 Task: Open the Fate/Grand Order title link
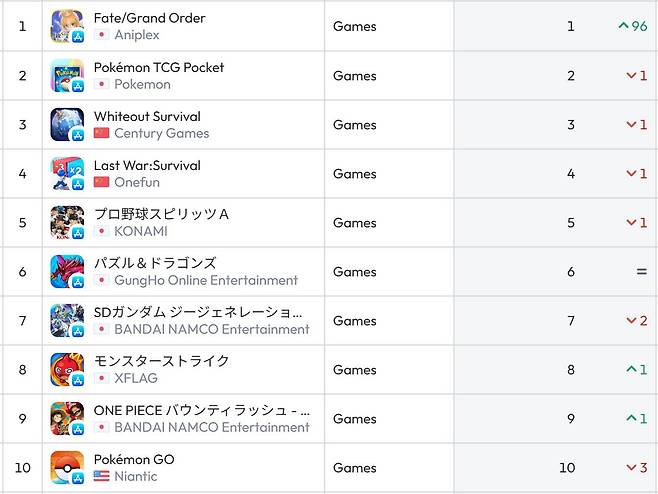(149, 18)
